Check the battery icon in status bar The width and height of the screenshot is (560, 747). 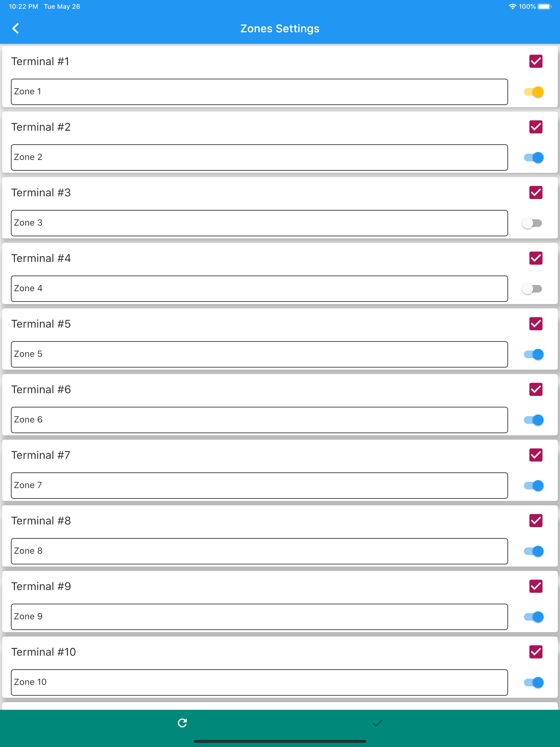pyautogui.click(x=544, y=7)
